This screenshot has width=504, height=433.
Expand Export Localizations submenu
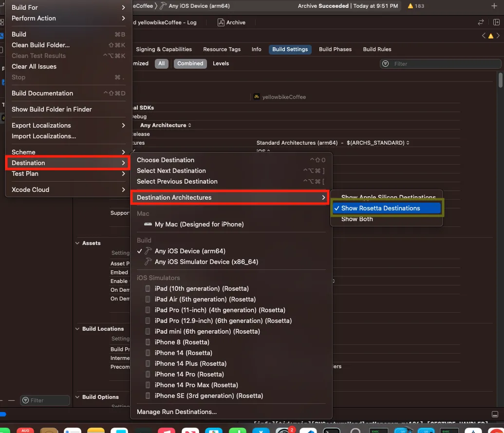point(68,125)
